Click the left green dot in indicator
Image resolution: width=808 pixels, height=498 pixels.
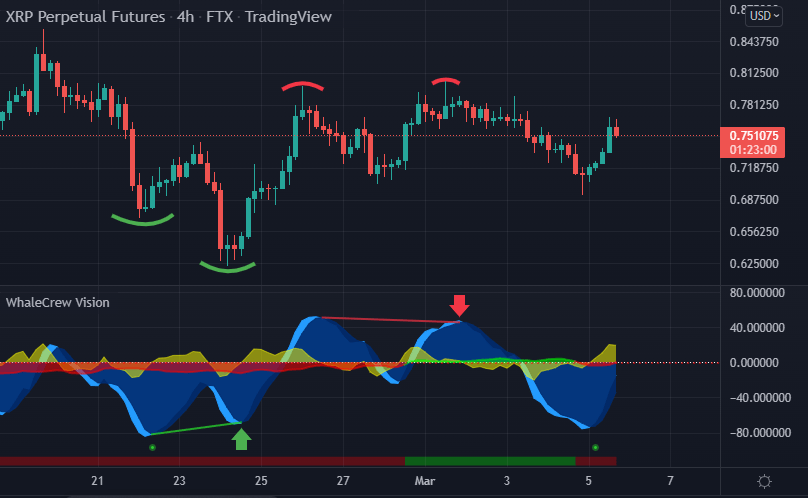(152, 448)
